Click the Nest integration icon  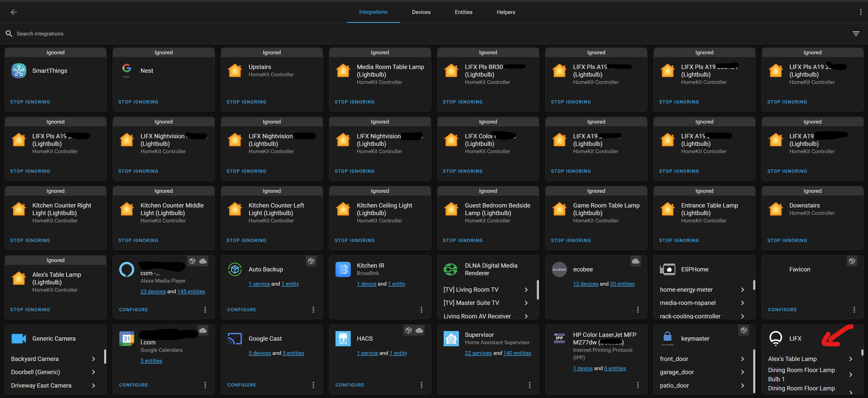point(127,70)
